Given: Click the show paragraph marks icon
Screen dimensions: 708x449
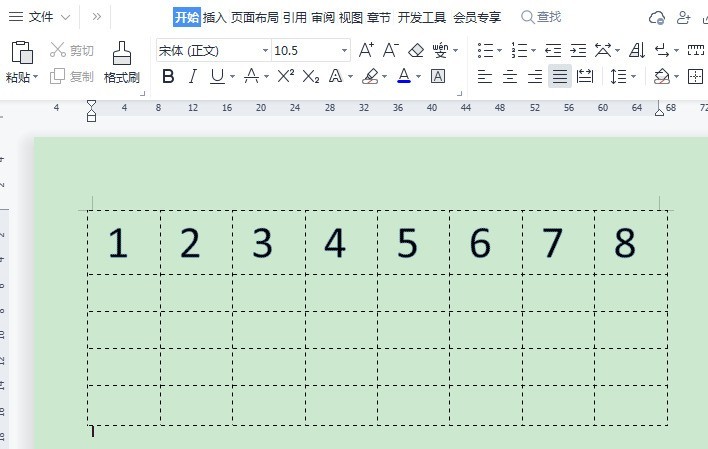Looking at the screenshot, I should point(662,50).
